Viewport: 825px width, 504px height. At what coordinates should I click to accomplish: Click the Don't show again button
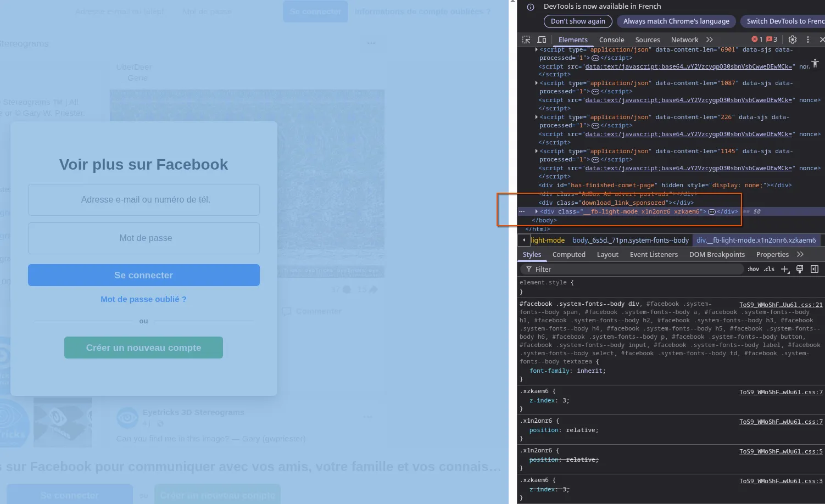point(578,21)
